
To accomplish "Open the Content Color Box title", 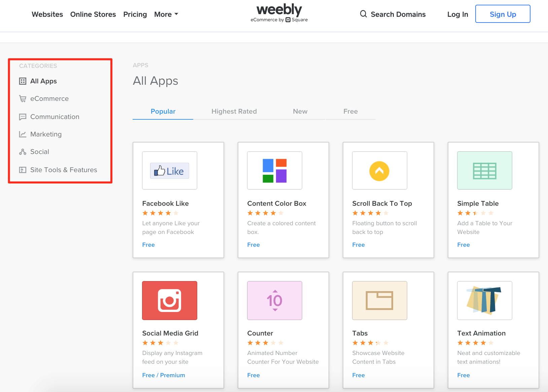I will pos(277,203).
